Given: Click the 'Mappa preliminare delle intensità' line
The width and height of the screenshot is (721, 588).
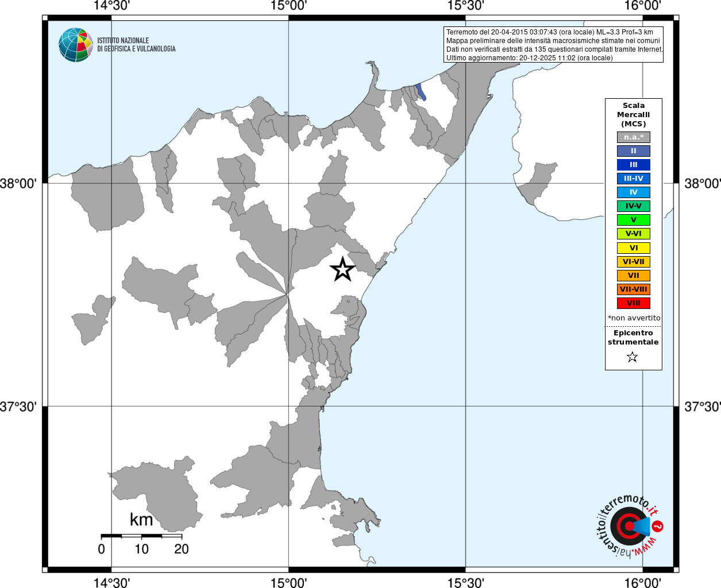Looking at the screenshot, I should pos(553,41).
